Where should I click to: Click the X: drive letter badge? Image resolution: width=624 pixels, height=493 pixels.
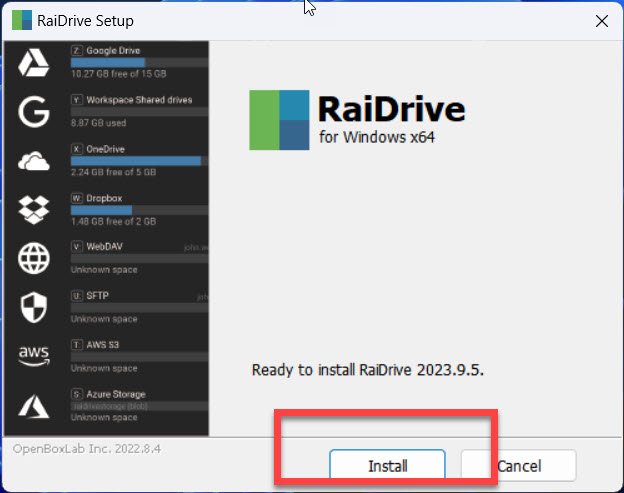[77, 149]
